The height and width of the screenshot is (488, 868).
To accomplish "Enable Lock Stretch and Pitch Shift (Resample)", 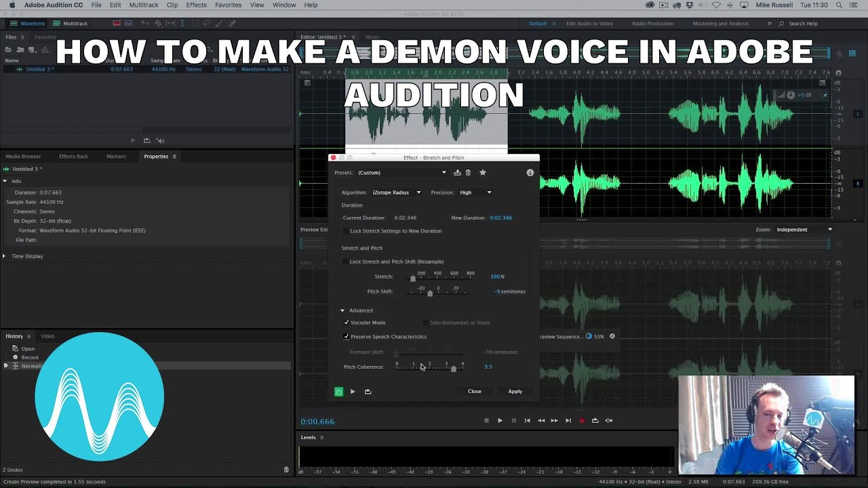I will pos(346,262).
